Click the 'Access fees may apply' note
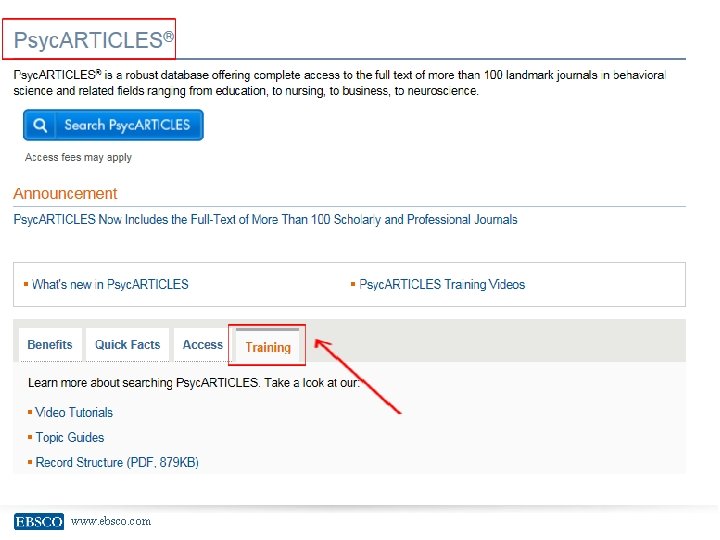Viewport: 720px width, 540px height. pyautogui.click(x=79, y=158)
